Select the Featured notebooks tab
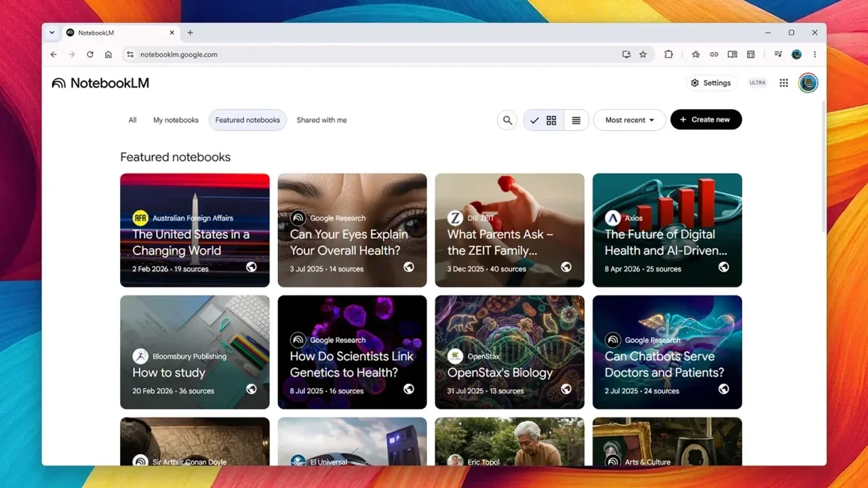Screen dimensions: 868x488 click(248, 120)
